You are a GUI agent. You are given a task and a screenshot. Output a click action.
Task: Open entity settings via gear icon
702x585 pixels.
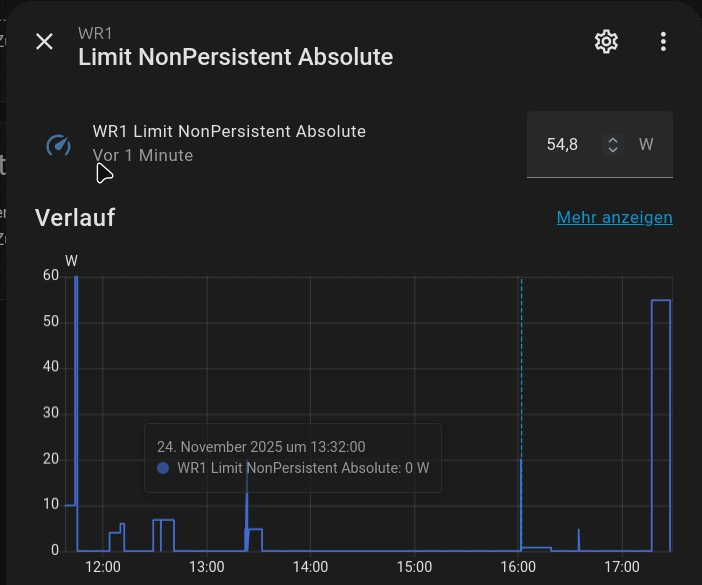pos(606,41)
